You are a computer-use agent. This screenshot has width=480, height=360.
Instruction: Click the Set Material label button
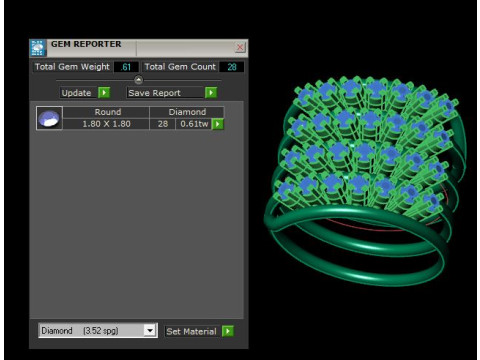tap(192, 331)
